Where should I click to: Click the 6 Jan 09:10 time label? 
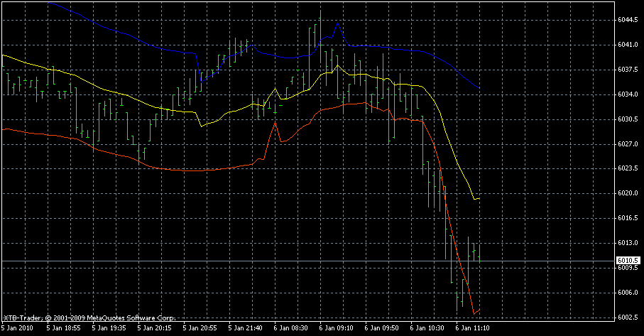[337, 329]
